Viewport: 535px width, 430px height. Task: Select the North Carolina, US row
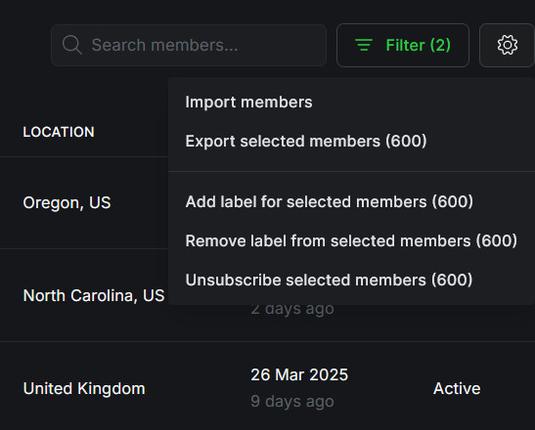coord(84,295)
